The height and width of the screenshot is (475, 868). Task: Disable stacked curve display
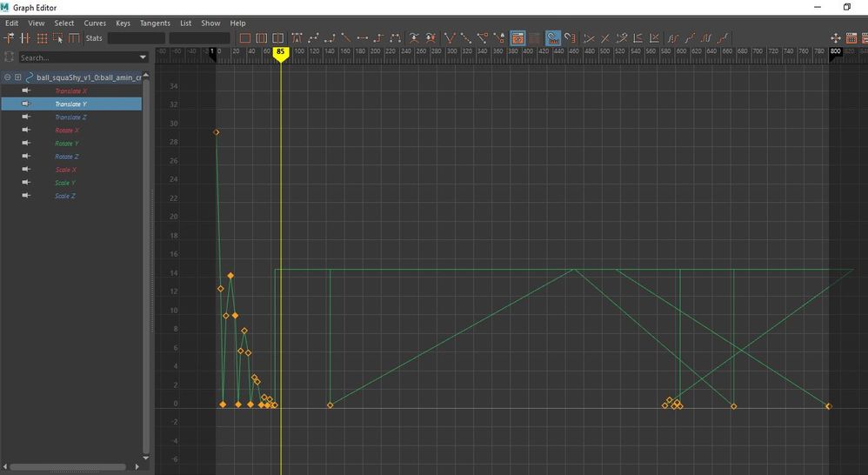coord(654,38)
